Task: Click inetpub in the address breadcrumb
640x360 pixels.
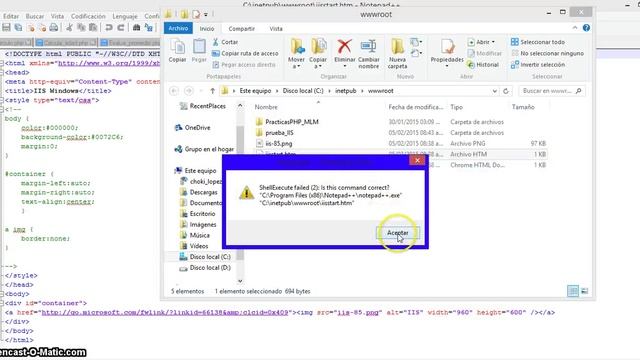Action: pyautogui.click(x=345, y=91)
